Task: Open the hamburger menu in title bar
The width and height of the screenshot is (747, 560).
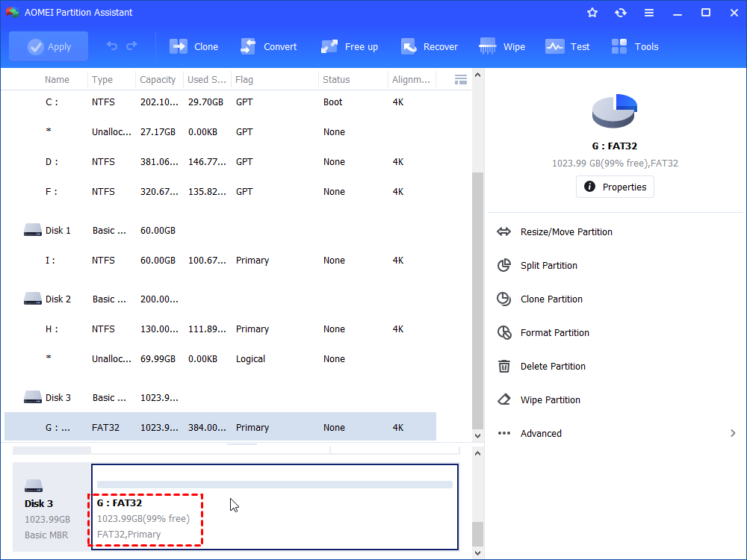Action: [649, 13]
